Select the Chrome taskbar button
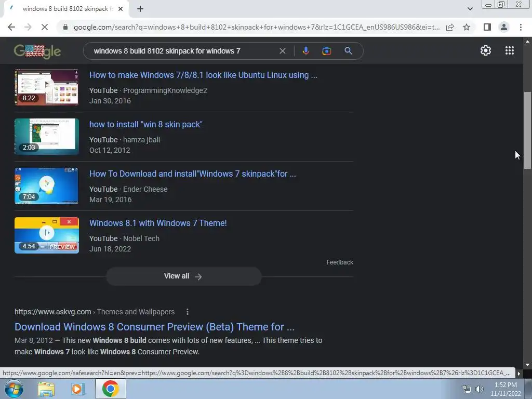532x399 pixels. coord(111,389)
